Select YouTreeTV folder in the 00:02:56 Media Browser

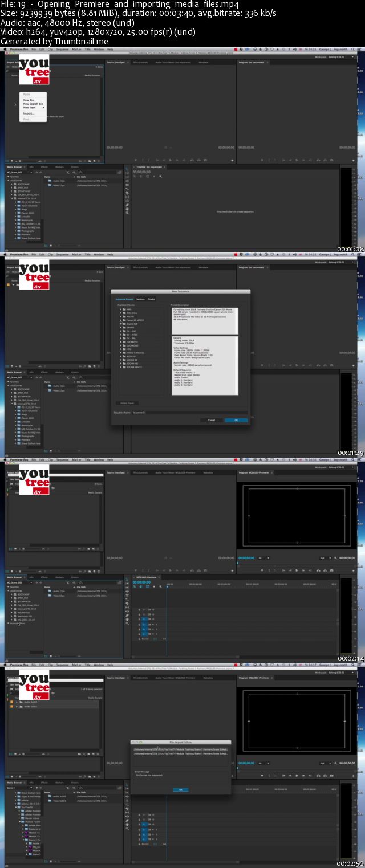27,807
